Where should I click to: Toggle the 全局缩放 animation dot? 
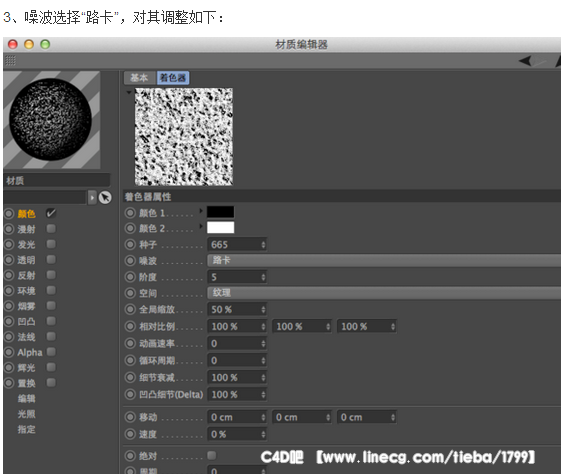(x=130, y=309)
